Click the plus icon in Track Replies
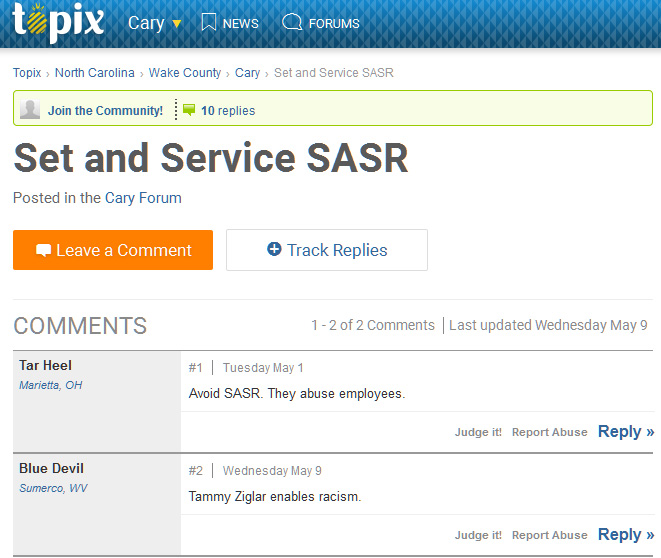Screen dimensions: 661x558 [274, 249]
